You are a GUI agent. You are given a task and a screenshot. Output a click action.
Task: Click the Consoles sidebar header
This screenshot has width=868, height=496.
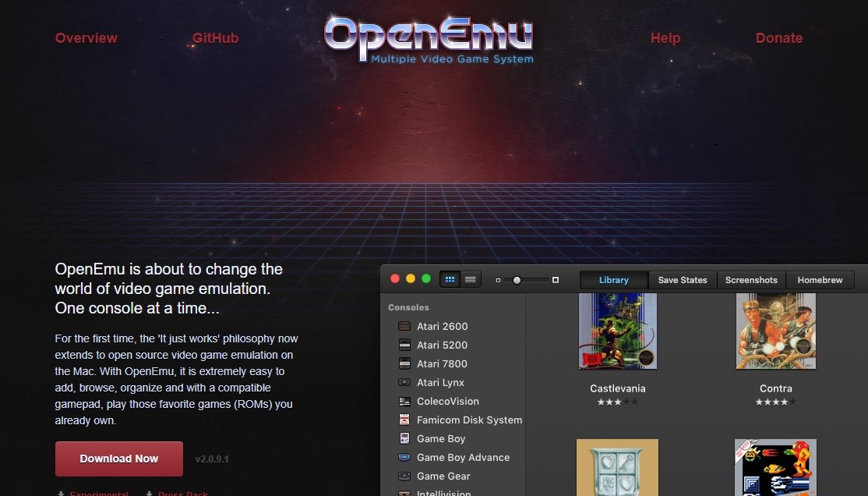tap(408, 307)
